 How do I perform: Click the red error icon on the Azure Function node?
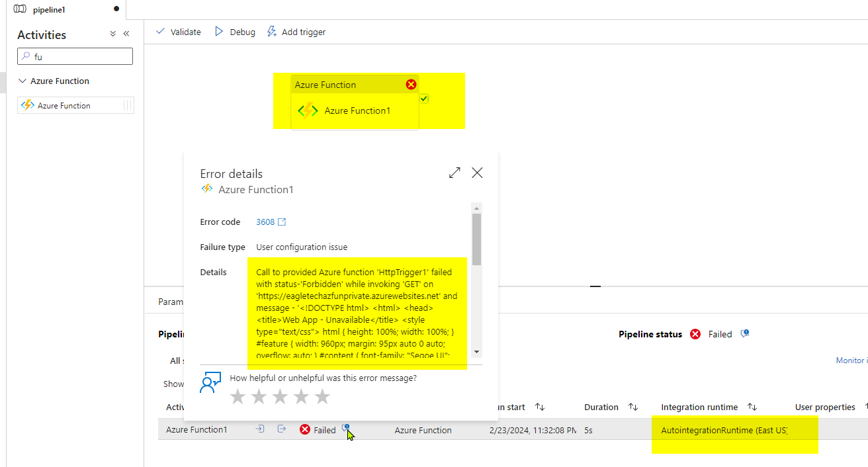(x=411, y=84)
